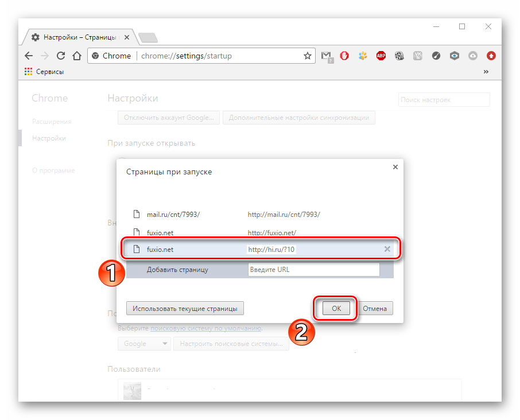Close the Страницы при запуске dialog
Viewport: 520px width, 420px height.
[x=395, y=167]
